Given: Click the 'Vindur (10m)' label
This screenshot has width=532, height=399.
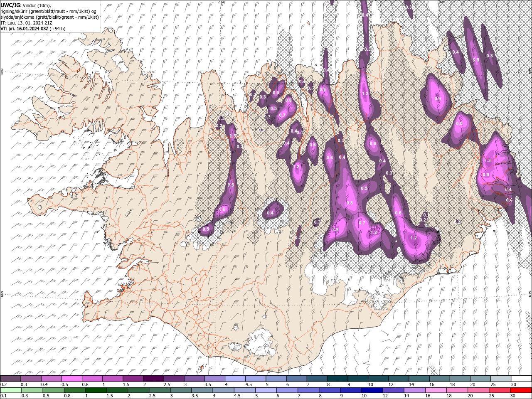Looking at the screenshot, I should (x=37, y=5).
